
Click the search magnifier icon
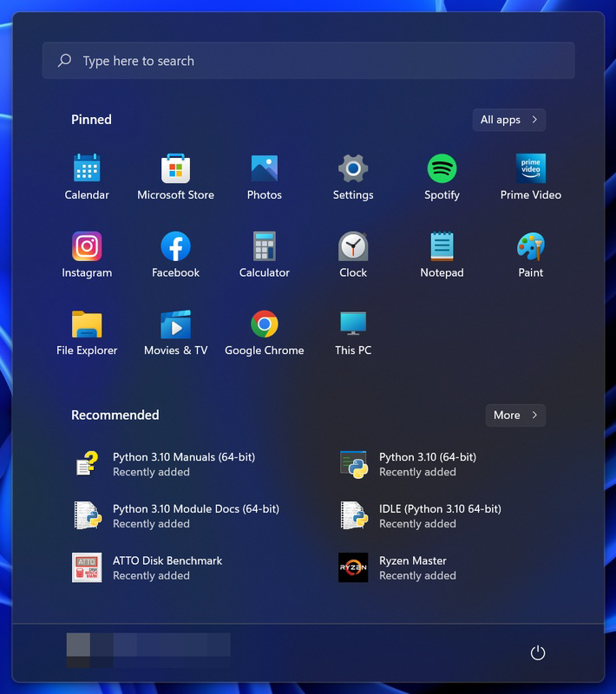point(64,60)
